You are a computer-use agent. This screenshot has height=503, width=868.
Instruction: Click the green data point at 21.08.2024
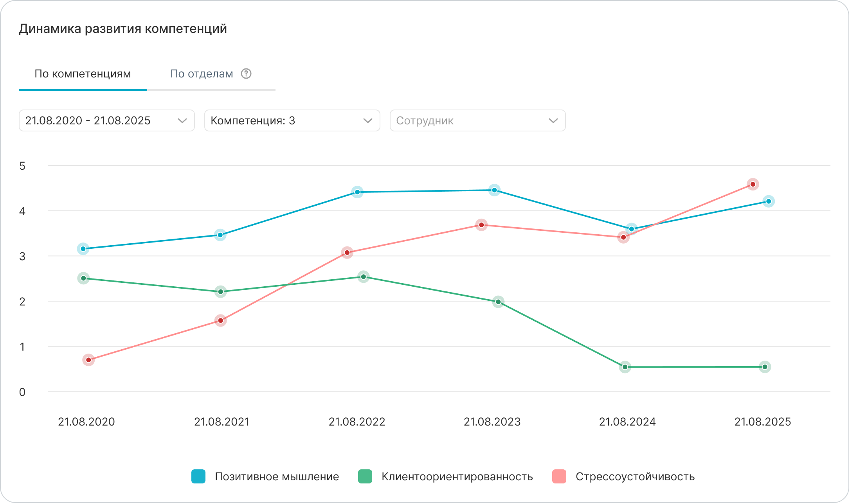tap(625, 367)
